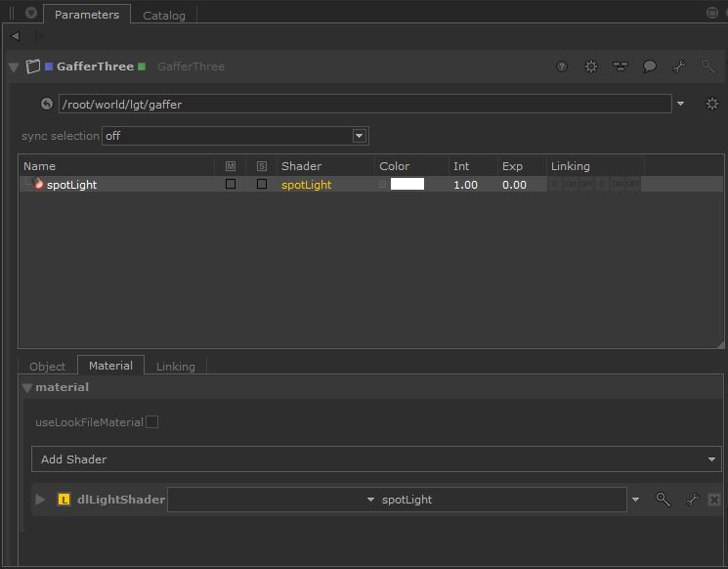
Task: Switch to the Catalog tab
Action: pos(163,16)
